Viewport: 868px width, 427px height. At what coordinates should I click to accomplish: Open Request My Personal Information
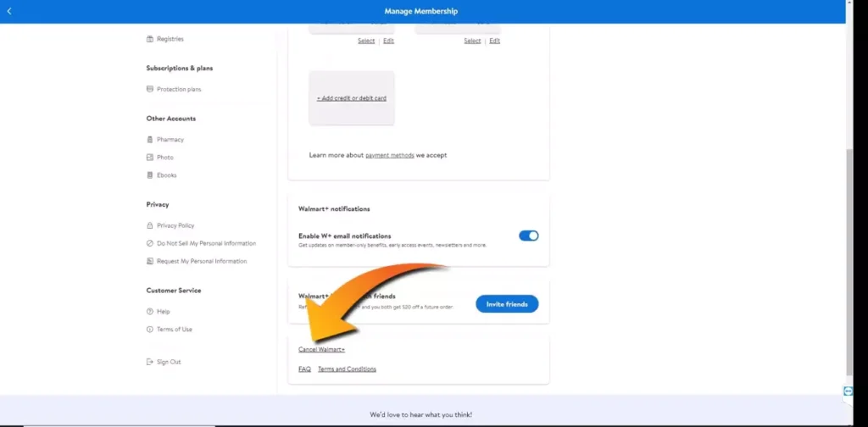pos(202,261)
